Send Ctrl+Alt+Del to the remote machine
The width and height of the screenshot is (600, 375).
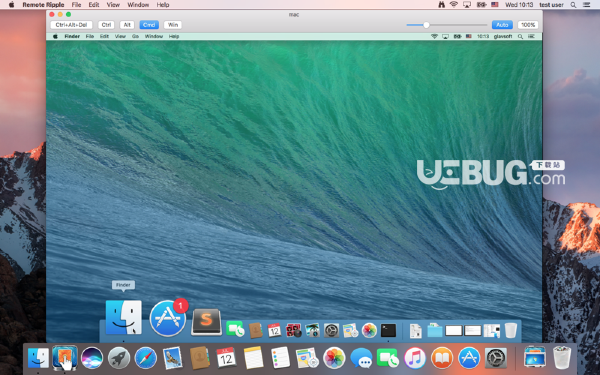[x=71, y=25]
